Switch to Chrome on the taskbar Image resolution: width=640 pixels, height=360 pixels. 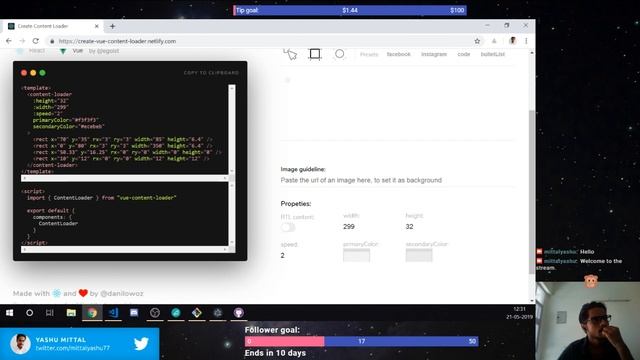coord(92,313)
